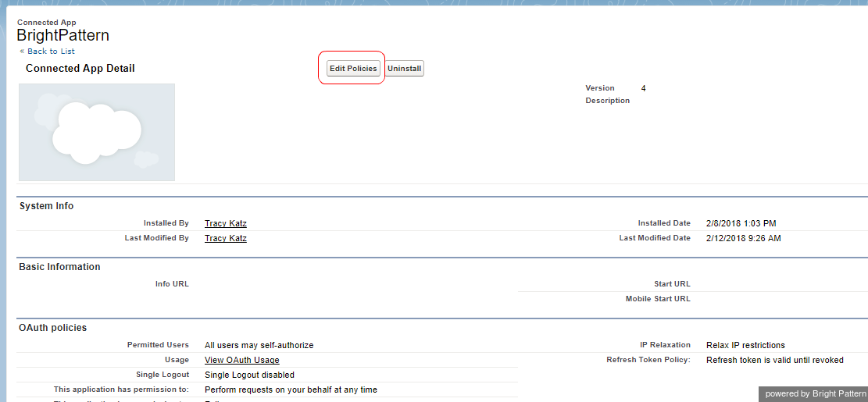The height and width of the screenshot is (402, 868).
Task: Click the Info URL label
Action: [x=172, y=284]
